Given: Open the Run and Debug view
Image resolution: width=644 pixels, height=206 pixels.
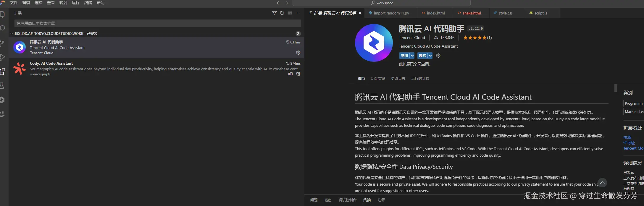Looking at the screenshot, I should (2, 57).
